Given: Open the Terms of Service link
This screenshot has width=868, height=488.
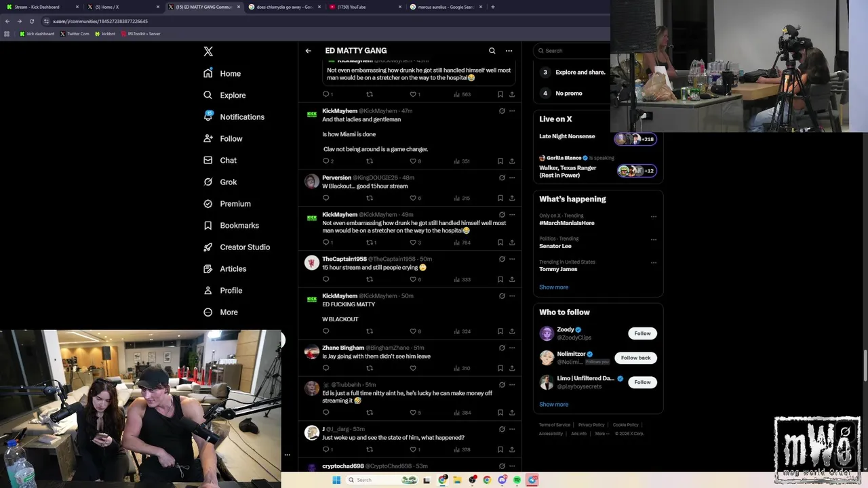Looking at the screenshot, I should tap(555, 425).
